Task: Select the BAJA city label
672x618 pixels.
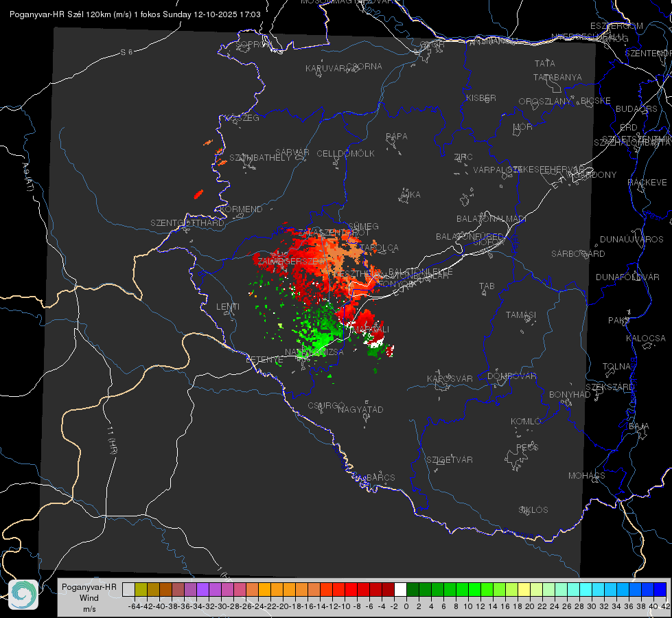Action: click(x=639, y=426)
